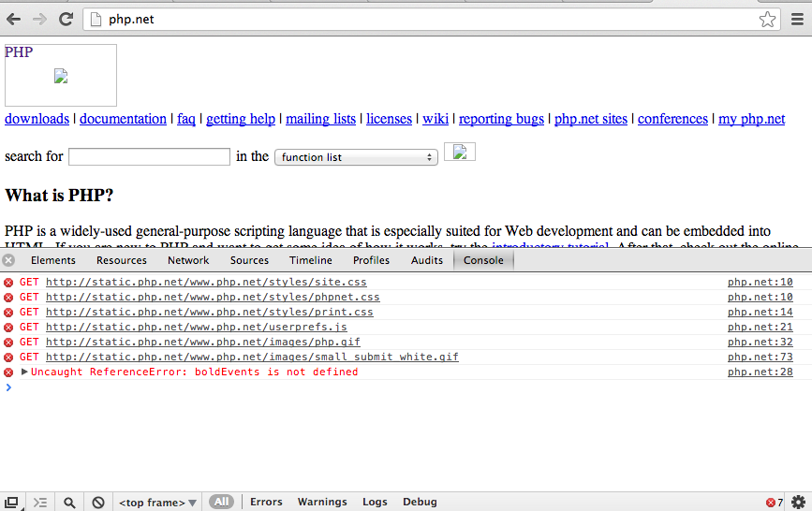Toggle the console drawer icon

point(40,503)
